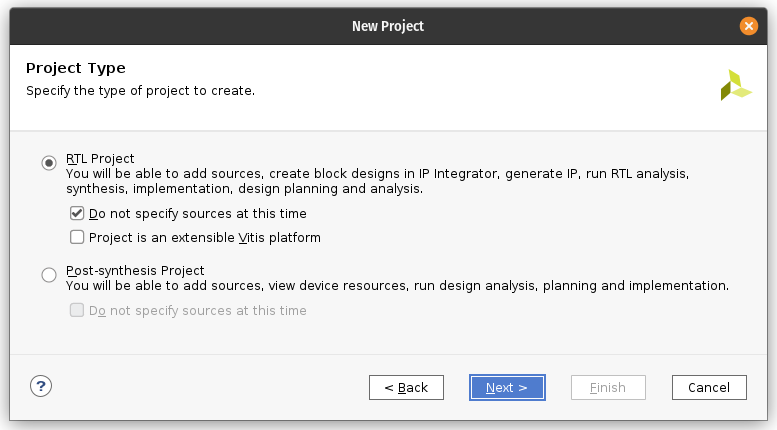777x430 pixels.
Task: Click the 'Specify the type of project' subtitle
Action: (x=141, y=91)
